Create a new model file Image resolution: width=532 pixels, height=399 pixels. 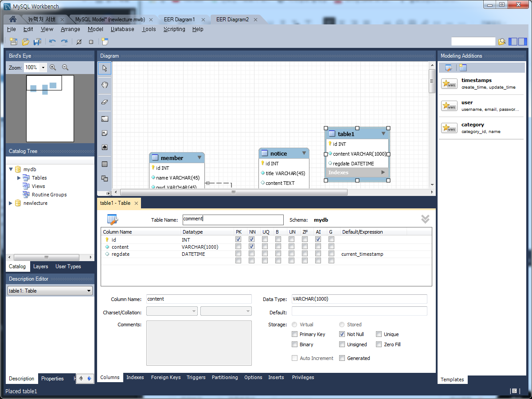click(13, 42)
